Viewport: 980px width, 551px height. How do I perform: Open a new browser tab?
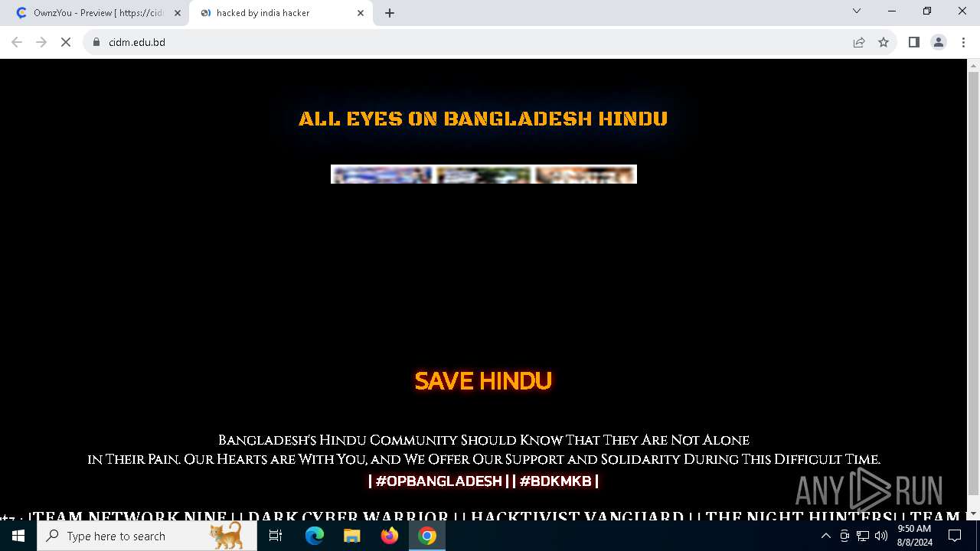[x=390, y=13]
